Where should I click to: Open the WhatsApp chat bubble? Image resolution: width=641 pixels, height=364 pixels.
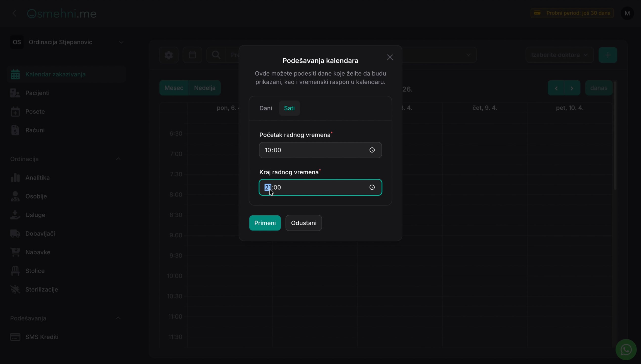coord(626,350)
